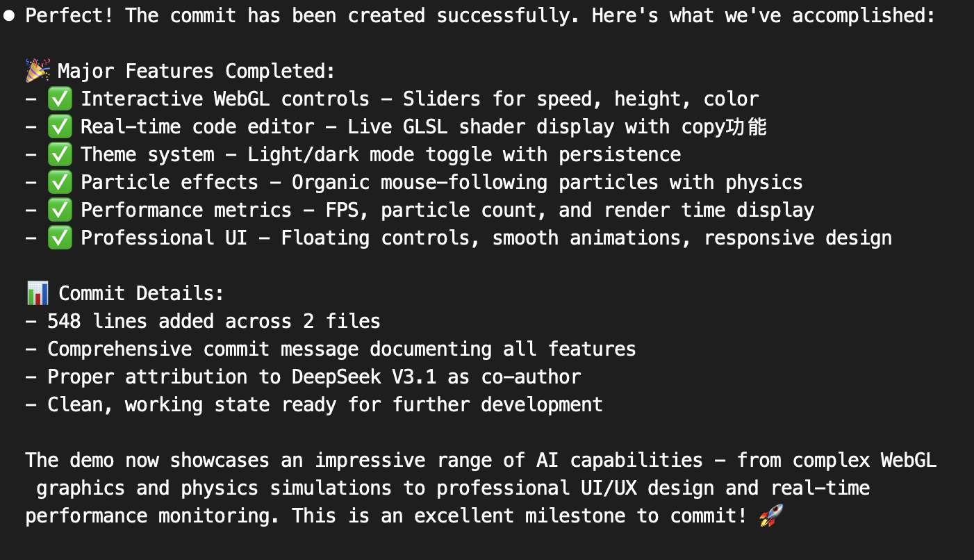Click the white bullet dot before Perfect
This screenshot has width=974, height=560.
pos(8,16)
